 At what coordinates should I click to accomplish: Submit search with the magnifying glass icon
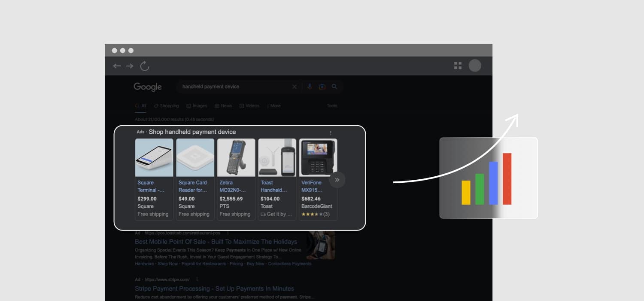click(334, 86)
